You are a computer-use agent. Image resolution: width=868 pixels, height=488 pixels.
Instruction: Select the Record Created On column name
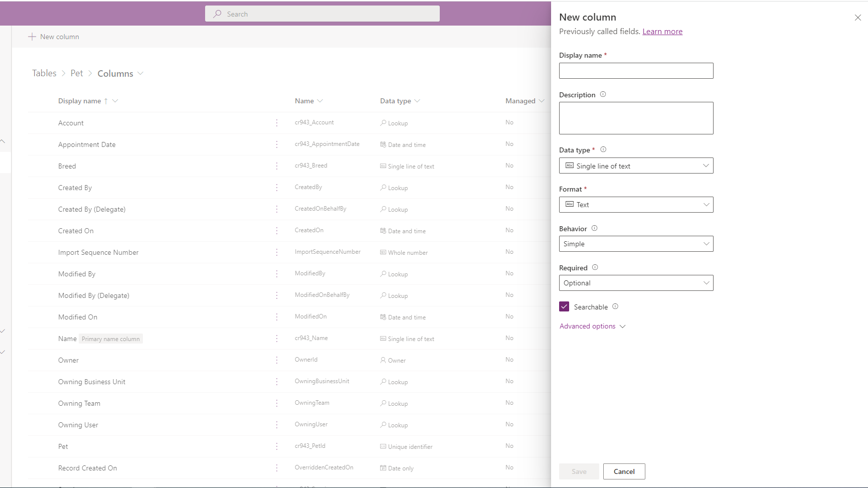87,468
